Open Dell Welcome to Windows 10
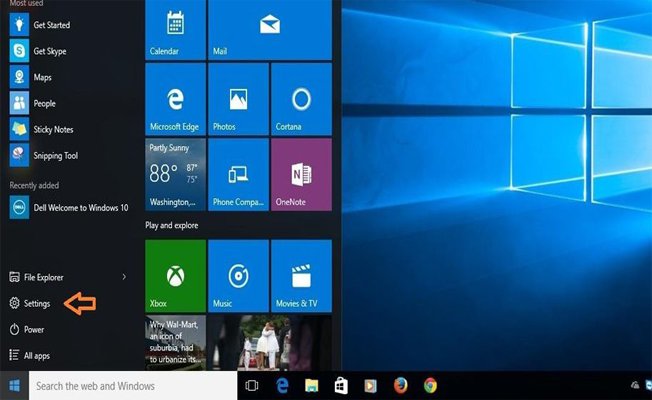This screenshot has height=400, width=652. [69, 207]
